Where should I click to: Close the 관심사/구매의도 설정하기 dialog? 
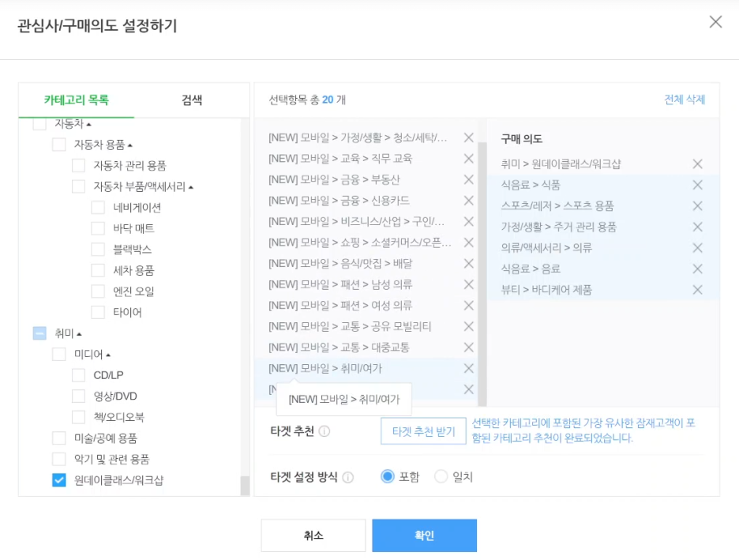[715, 21]
